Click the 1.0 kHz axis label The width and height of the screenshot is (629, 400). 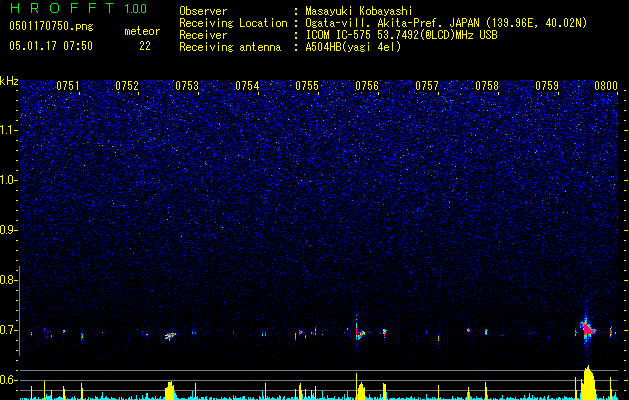click(8, 180)
